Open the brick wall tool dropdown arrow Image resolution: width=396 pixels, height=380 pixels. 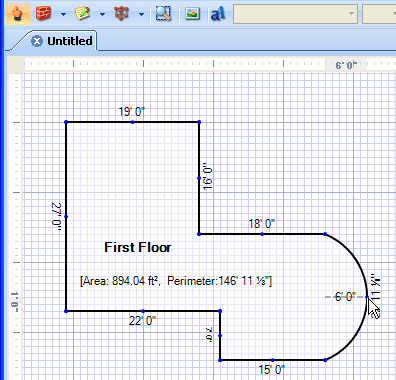pos(63,14)
